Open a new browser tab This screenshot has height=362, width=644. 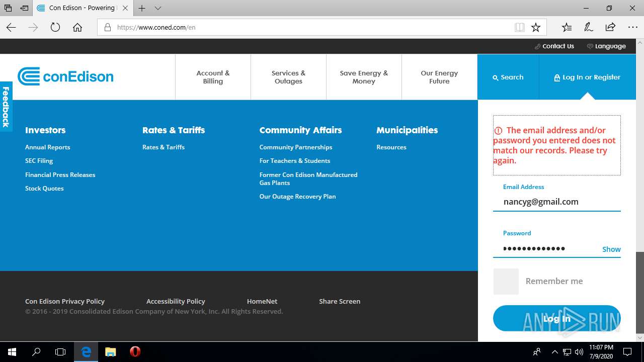click(142, 8)
